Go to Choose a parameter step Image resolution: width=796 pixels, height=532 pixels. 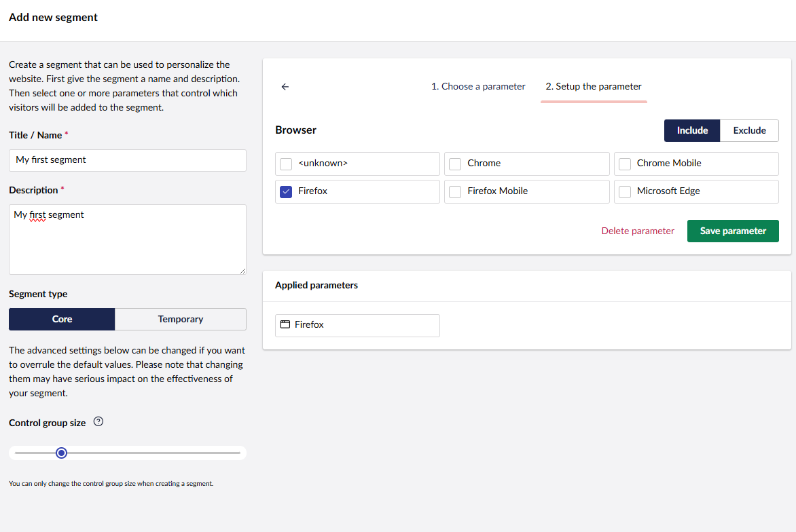(x=478, y=87)
